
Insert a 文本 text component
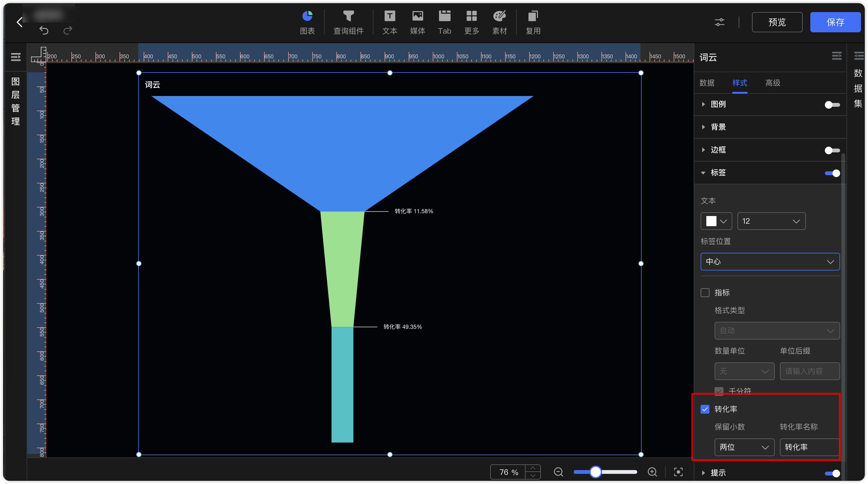[x=390, y=22]
